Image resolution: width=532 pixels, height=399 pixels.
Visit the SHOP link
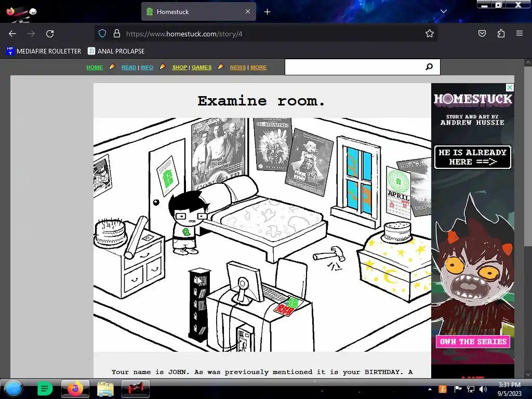(179, 67)
